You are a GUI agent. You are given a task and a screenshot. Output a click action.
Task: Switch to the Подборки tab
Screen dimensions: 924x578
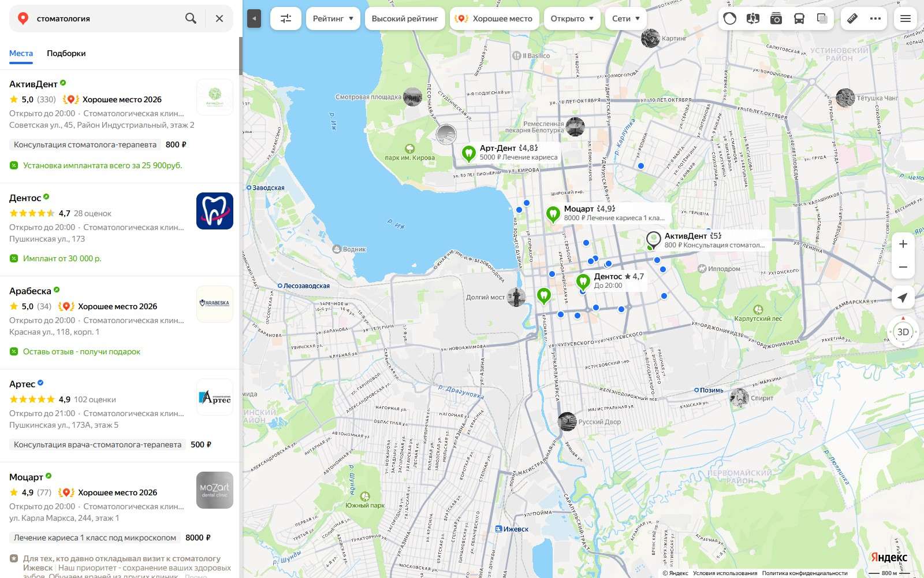click(66, 53)
